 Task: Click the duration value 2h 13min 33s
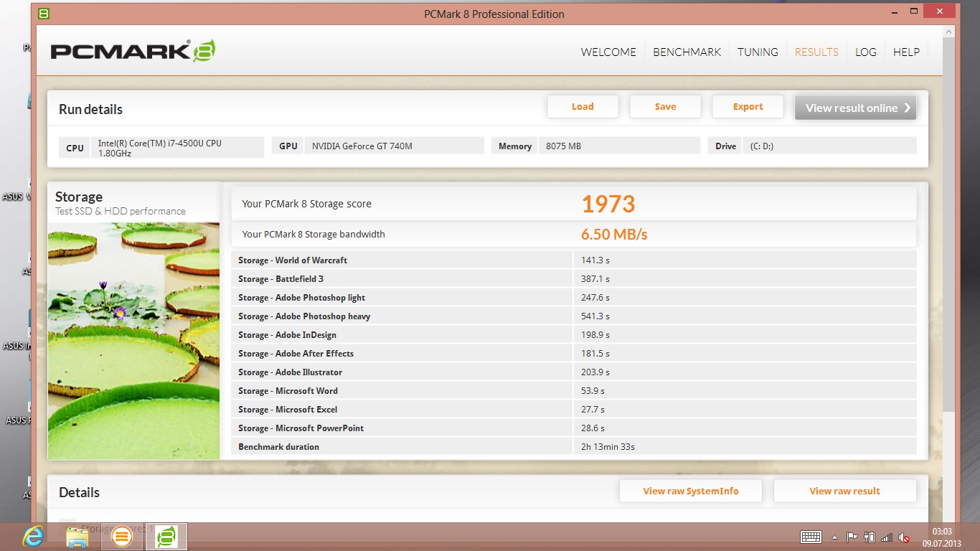[608, 446]
